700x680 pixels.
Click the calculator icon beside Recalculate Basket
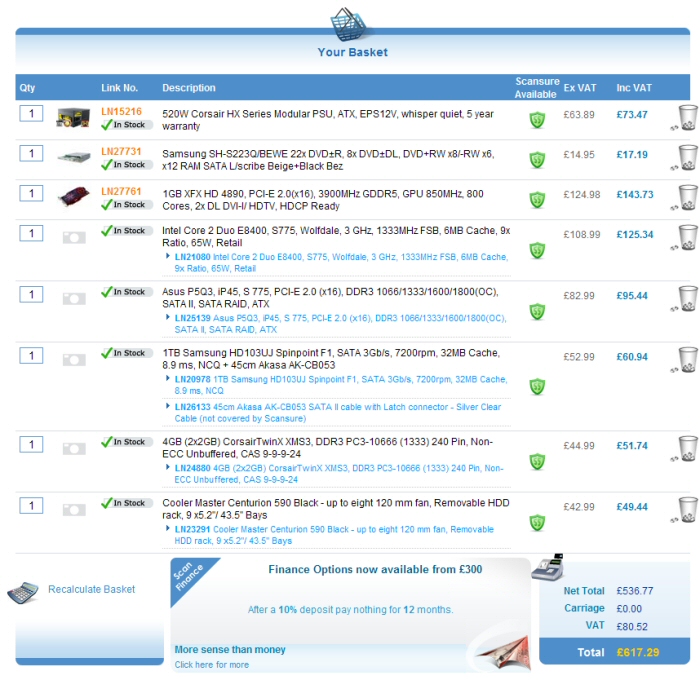coord(22,592)
